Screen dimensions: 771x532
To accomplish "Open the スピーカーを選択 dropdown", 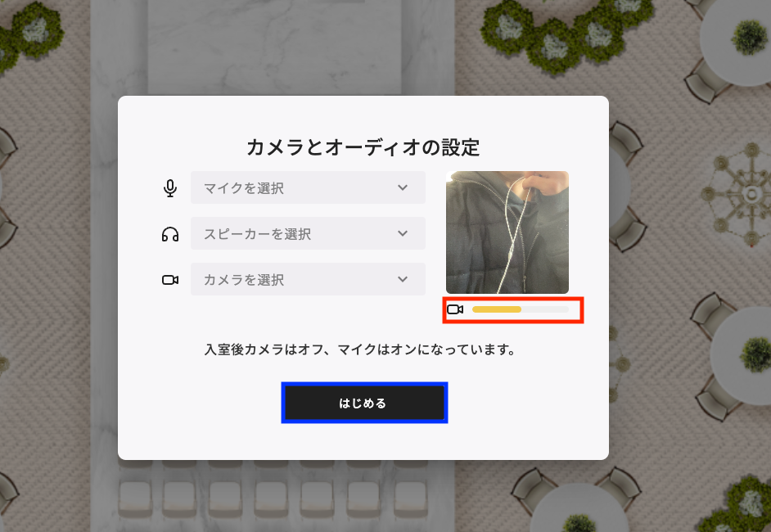I will pos(308,233).
